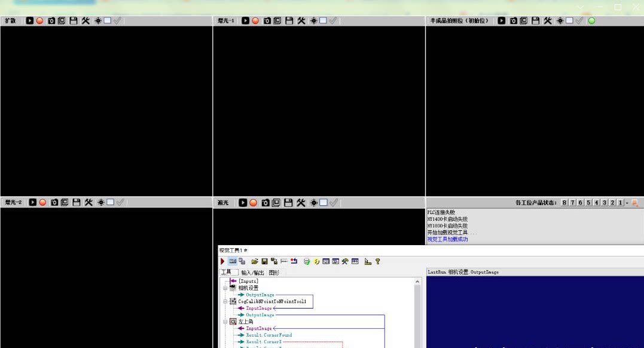This screenshot has width=644, height=348.
Task: Run the tool with the red play arrow
Action: tap(222, 261)
